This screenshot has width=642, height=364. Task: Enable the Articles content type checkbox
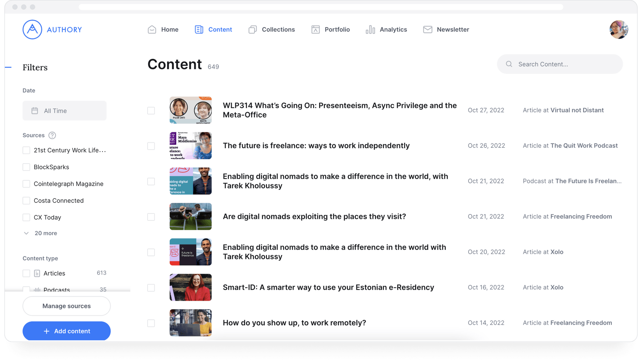point(26,273)
